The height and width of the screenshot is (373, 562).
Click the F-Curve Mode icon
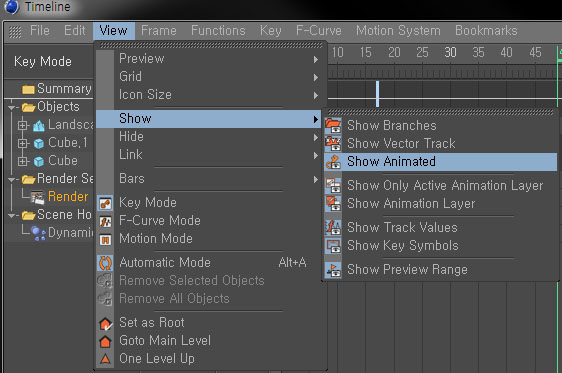pyautogui.click(x=105, y=221)
